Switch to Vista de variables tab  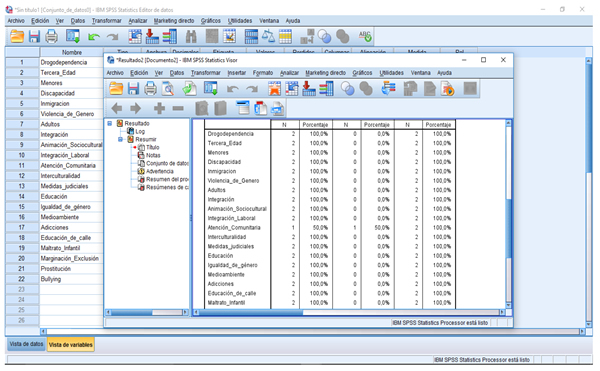(x=70, y=345)
